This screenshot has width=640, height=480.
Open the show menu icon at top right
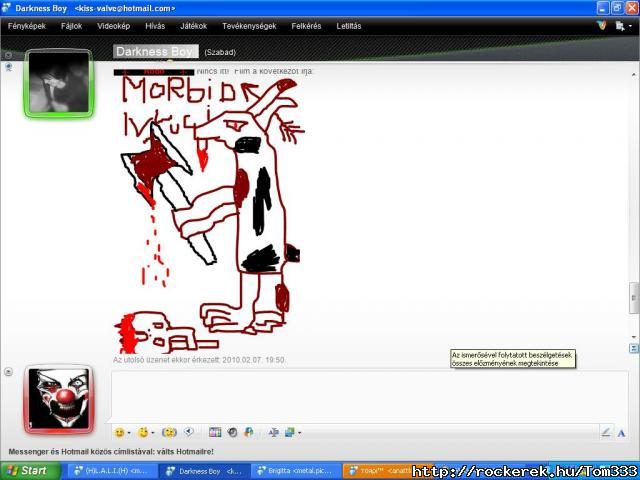coord(620,26)
